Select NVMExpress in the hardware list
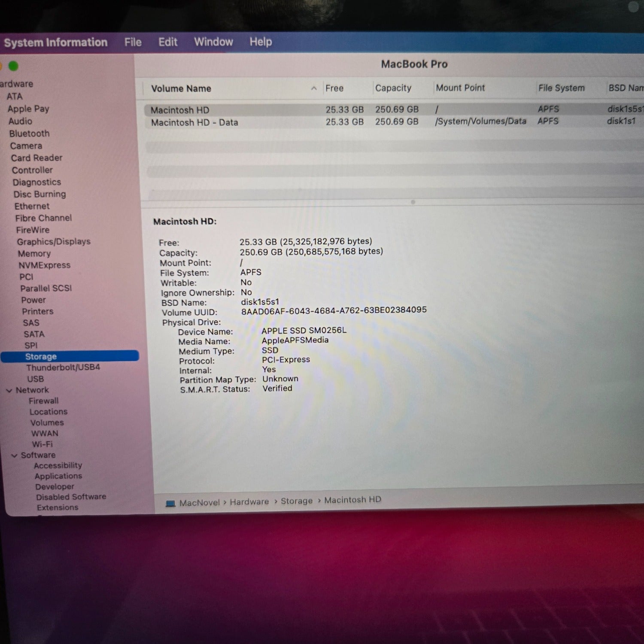 (44, 265)
